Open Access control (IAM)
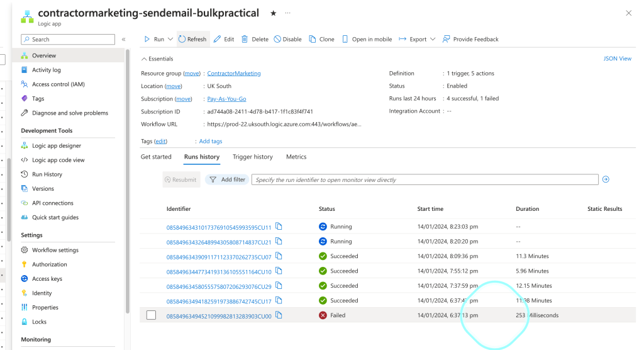This screenshot has height=350, width=644. tap(58, 84)
